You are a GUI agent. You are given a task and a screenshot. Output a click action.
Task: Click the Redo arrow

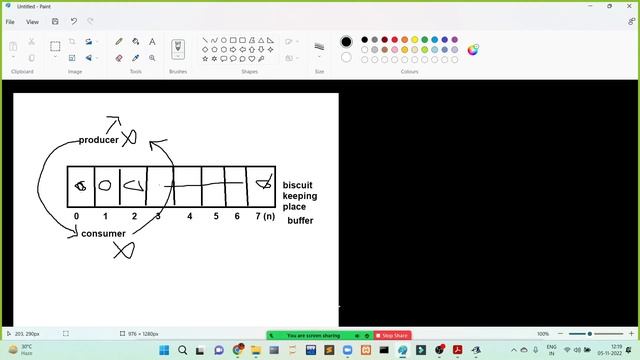(90, 22)
